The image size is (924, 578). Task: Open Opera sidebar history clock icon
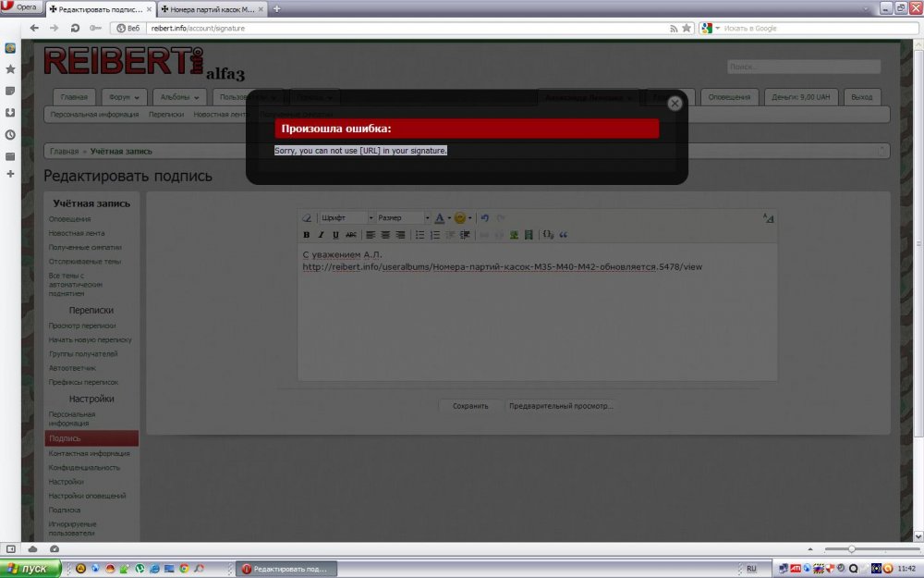click(10, 134)
